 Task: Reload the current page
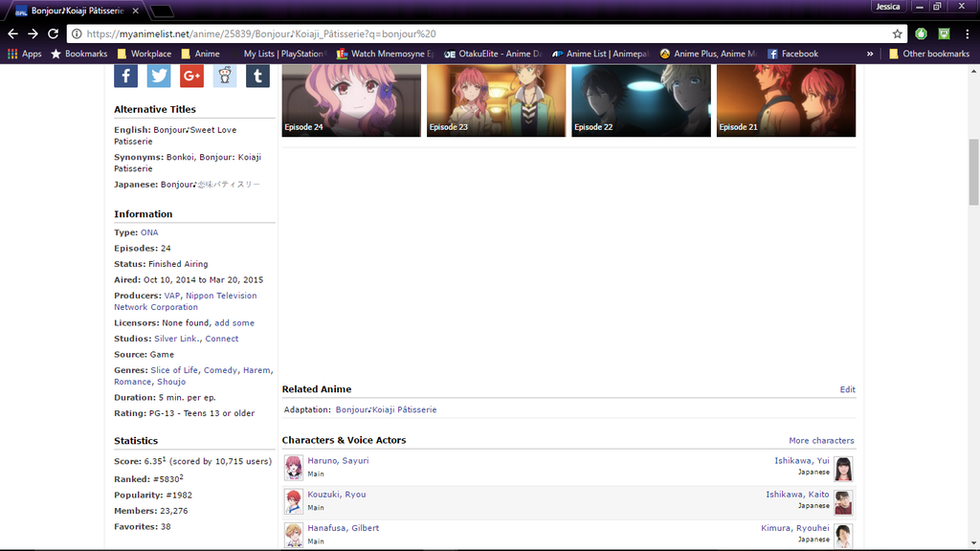(54, 33)
